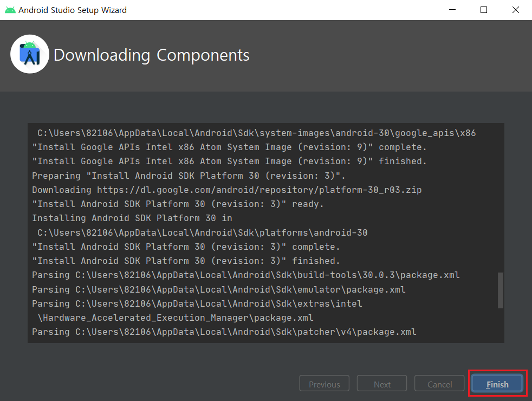This screenshot has height=401, width=532.
Task: Maximize the Setup Wizard window
Action: pos(484,10)
